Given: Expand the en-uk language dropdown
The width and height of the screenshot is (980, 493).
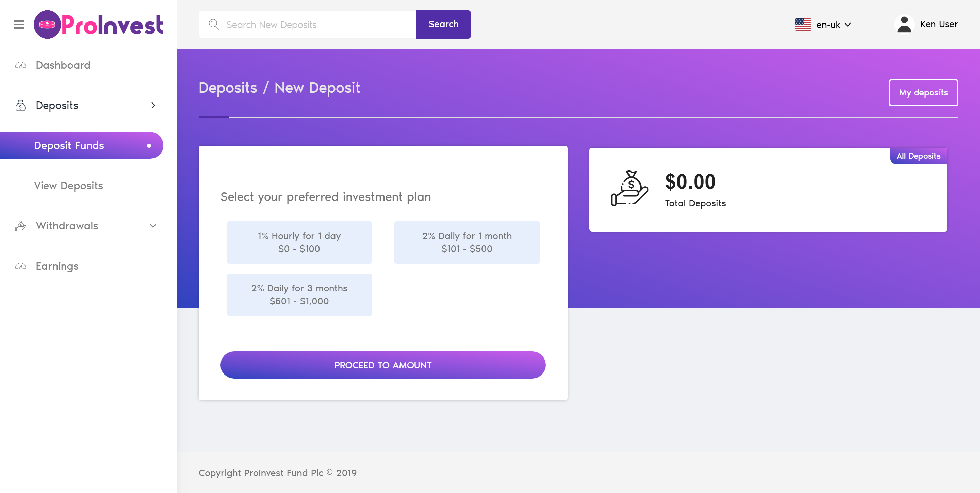Looking at the screenshot, I should click(x=833, y=25).
